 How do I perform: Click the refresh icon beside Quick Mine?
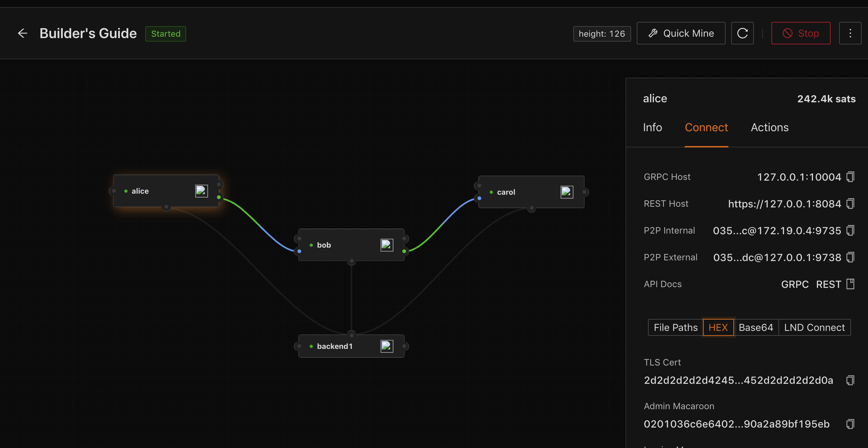[x=742, y=33]
